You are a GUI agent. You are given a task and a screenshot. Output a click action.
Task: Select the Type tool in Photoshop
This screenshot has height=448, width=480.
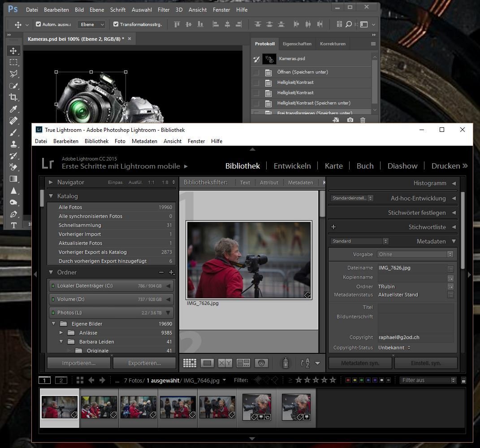coord(13,225)
